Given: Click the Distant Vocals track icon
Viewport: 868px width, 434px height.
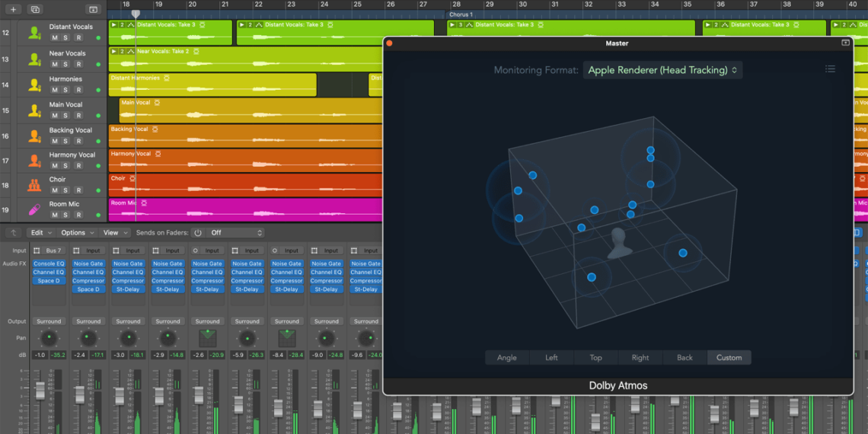Looking at the screenshot, I should click(35, 33).
